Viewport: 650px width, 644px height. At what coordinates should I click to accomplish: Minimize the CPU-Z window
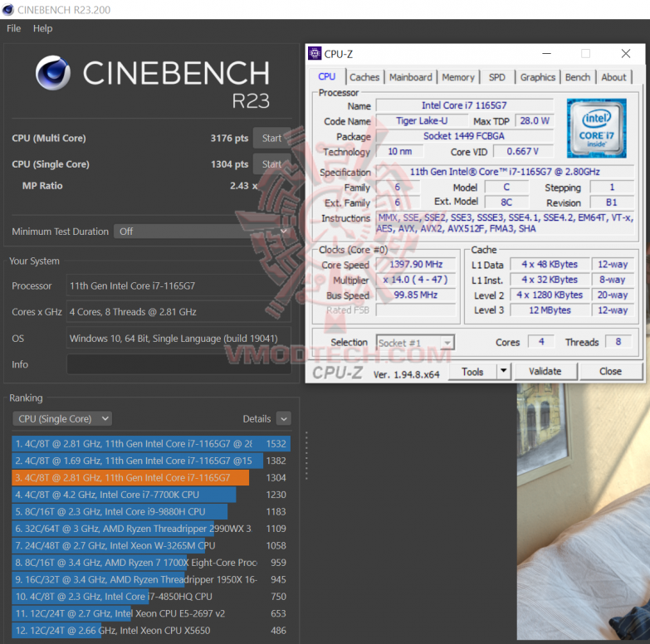tap(547, 53)
